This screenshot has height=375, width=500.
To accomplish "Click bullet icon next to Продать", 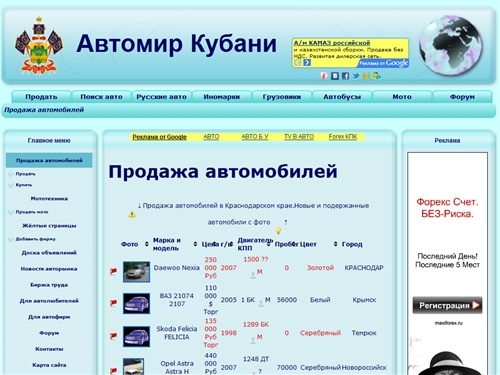I will pyautogui.click(x=11, y=174).
